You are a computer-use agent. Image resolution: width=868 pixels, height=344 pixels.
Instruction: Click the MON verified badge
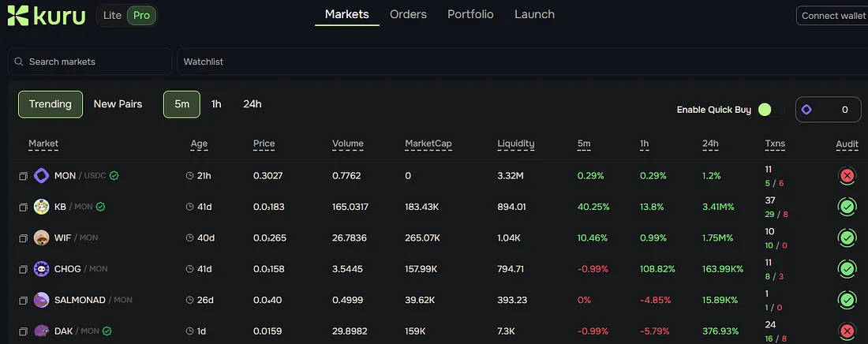click(x=114, y=176)
